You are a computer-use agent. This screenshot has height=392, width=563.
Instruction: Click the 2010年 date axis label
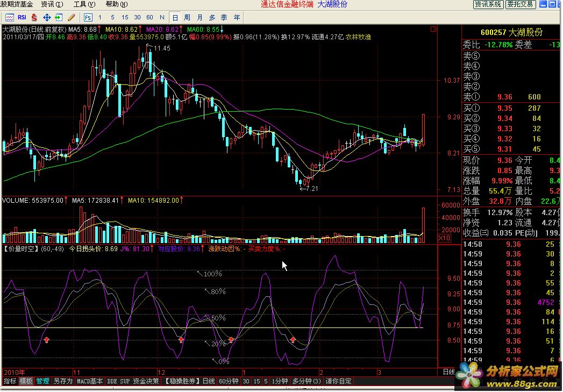(15, 372)
